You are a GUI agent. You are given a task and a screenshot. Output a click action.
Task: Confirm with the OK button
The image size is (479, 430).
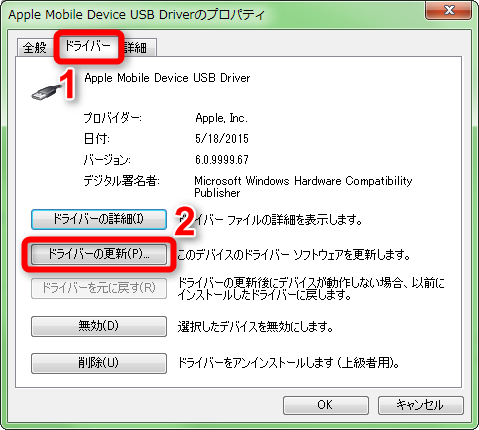326,405
